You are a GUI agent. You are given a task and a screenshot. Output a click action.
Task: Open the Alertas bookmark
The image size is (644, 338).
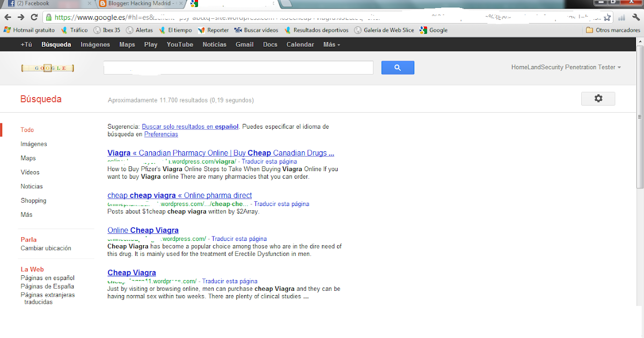pos(140,30)
